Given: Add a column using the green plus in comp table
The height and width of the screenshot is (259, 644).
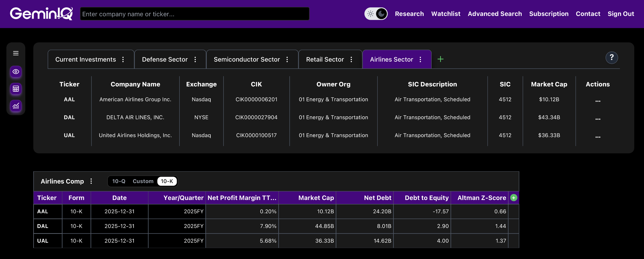Looking at the screenshot, I should (x=514, y=198).
